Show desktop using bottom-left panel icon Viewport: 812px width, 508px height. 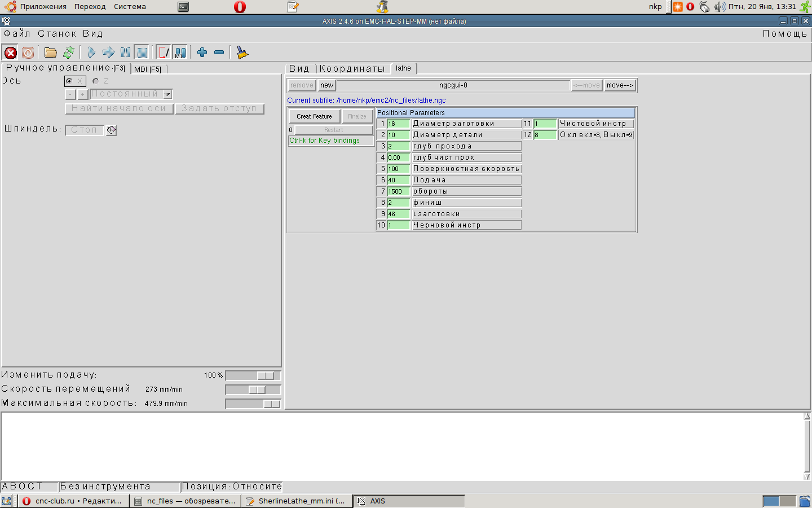[6, 501]
